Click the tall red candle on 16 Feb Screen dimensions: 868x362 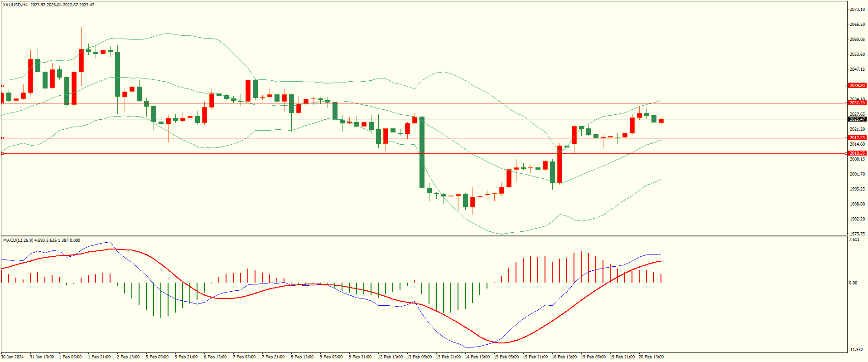(559, 164)
